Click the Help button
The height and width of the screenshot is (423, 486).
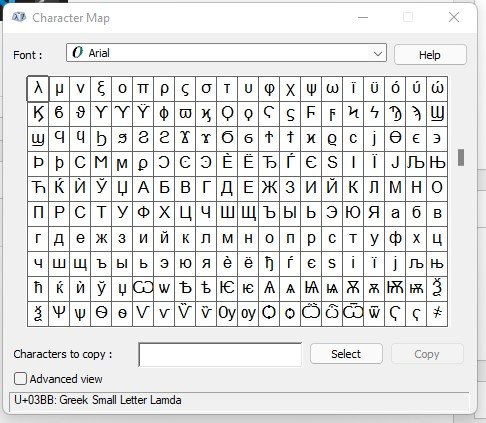[430, 55]
